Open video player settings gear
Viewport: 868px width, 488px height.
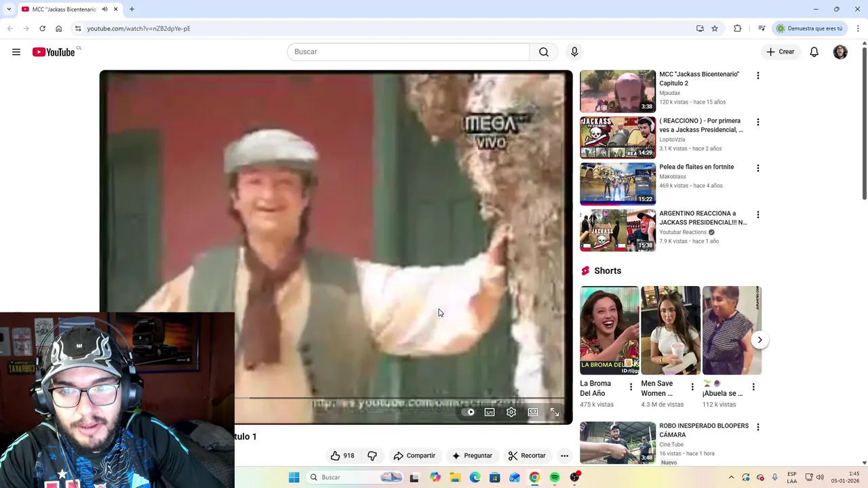point(511,412)
